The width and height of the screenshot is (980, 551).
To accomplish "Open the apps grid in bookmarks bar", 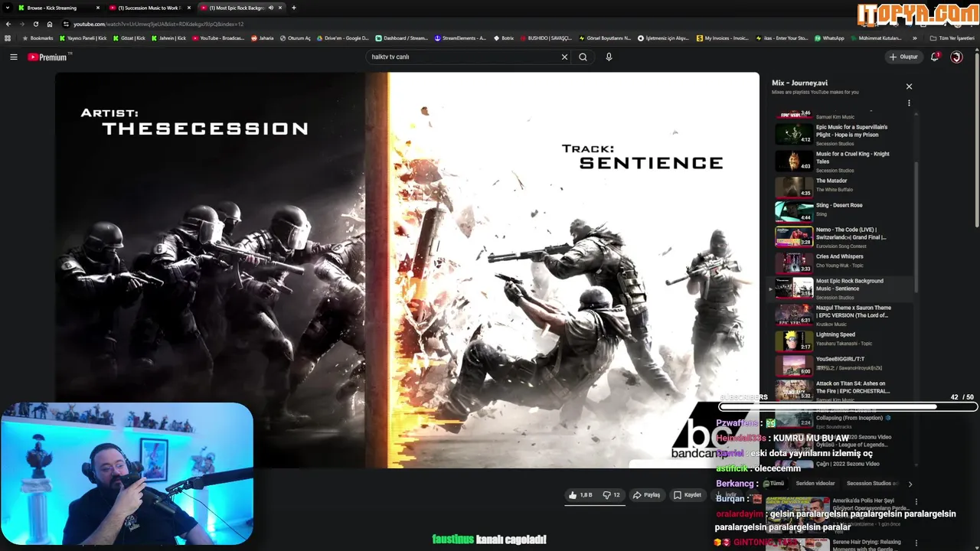I will point(8,37).
